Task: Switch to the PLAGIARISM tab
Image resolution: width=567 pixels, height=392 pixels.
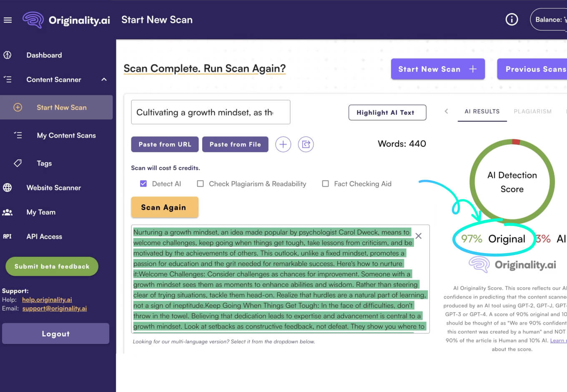Action: (532, 111)
